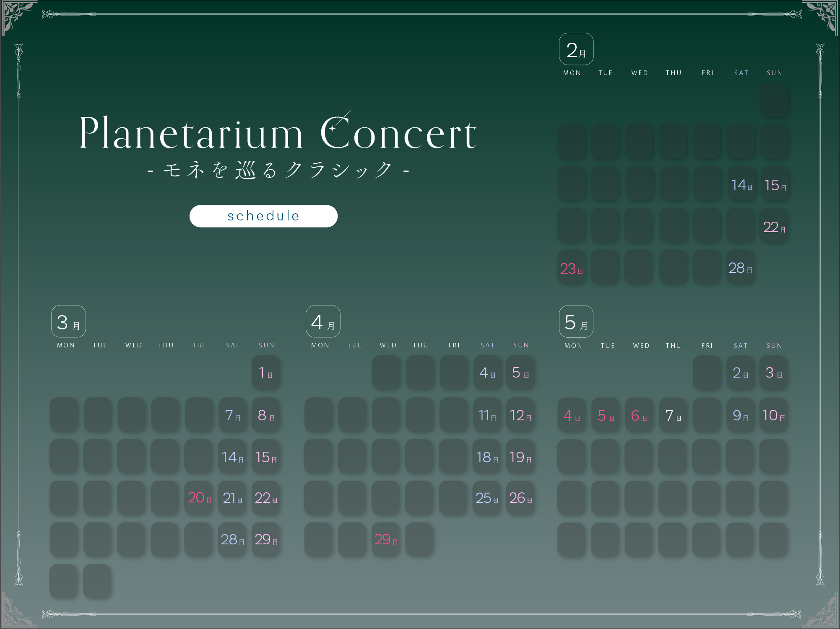Screen dimensions: 840x629
Task: Pick April 18 Saturday date
Action: click(487, 457)
